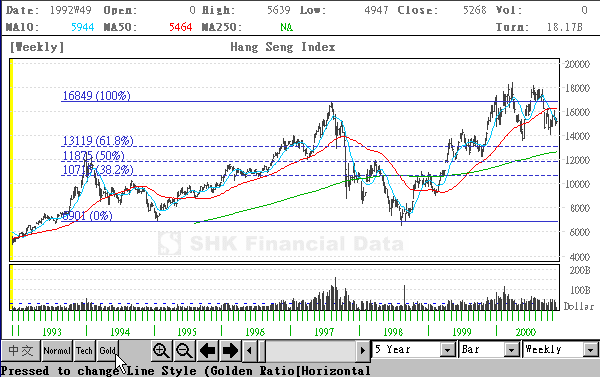The width and height of the screenshot is (600, 377).
Task: Click the large right arrow to move forward
Action: click(x=230, y=351)
